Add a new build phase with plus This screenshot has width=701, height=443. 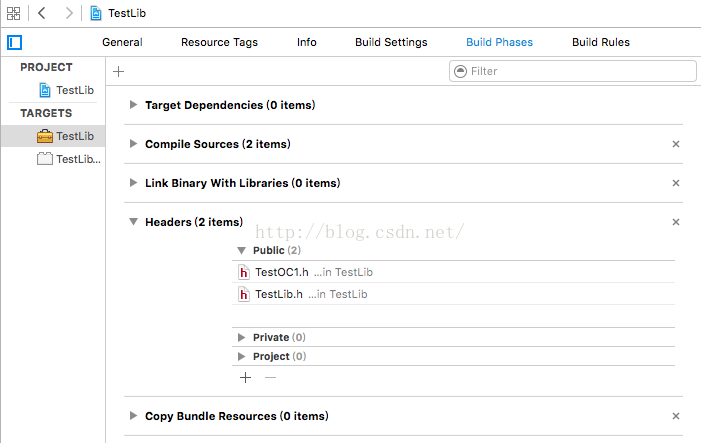click(x=118, y=72)
